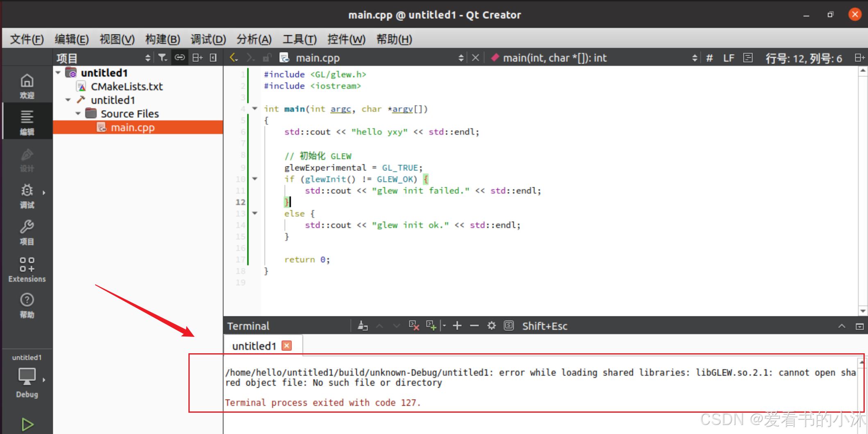Image resolution: width=868 pixels, height=434 pixels.
Task: Switch to Debug (调试) mode in sidebar
Action: 27,195
